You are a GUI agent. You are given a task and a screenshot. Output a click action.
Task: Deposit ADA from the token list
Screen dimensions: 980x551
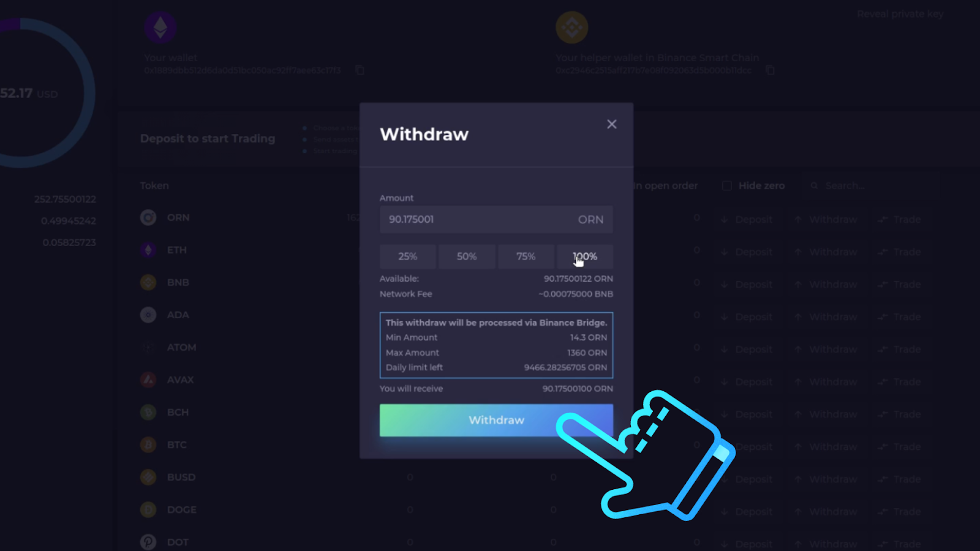[x=747, y=317]
